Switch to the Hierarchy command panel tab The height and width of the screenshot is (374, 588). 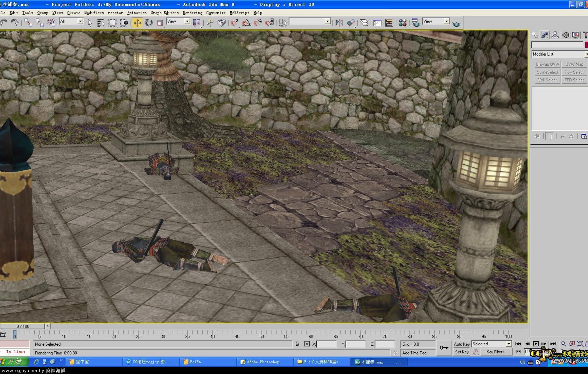[x=555, y=35]
